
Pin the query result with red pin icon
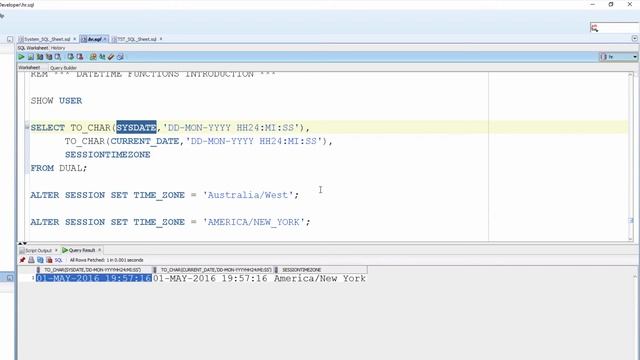22,260
